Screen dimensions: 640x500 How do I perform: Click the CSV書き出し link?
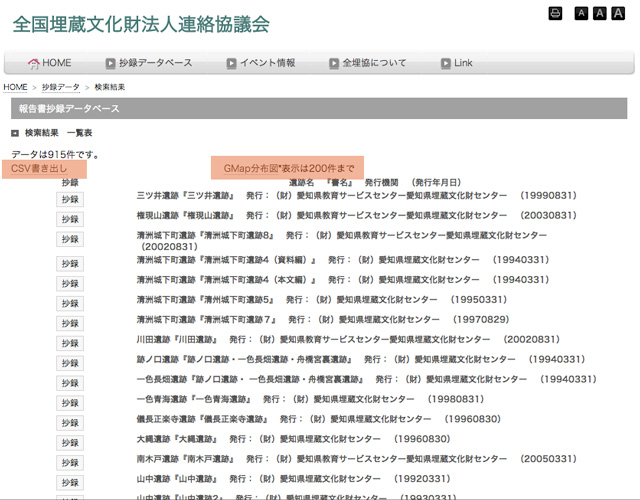coord(39,168)
